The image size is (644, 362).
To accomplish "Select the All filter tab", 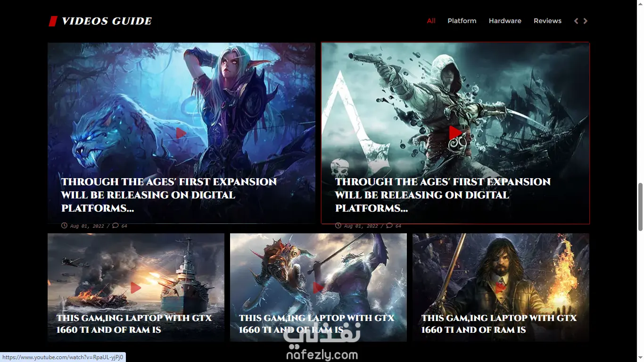I will 431,21.
